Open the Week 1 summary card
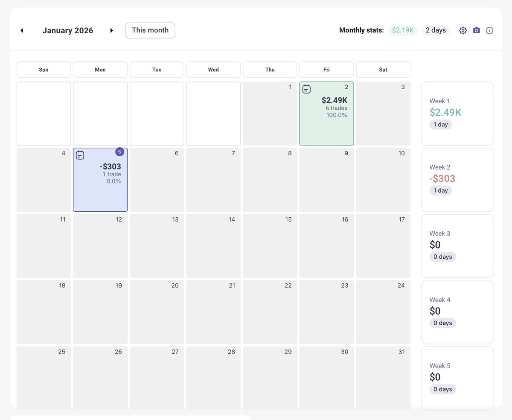Screen dimensions: 512x420 coord(457,114)
